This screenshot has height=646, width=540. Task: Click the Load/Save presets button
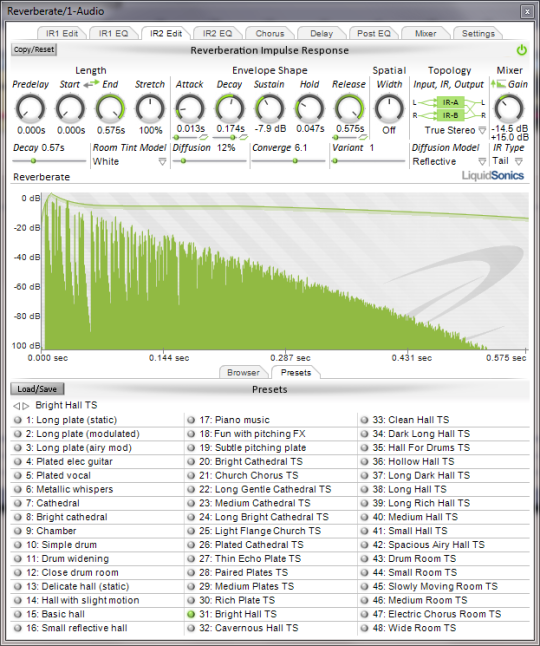[x=37, y=389]
